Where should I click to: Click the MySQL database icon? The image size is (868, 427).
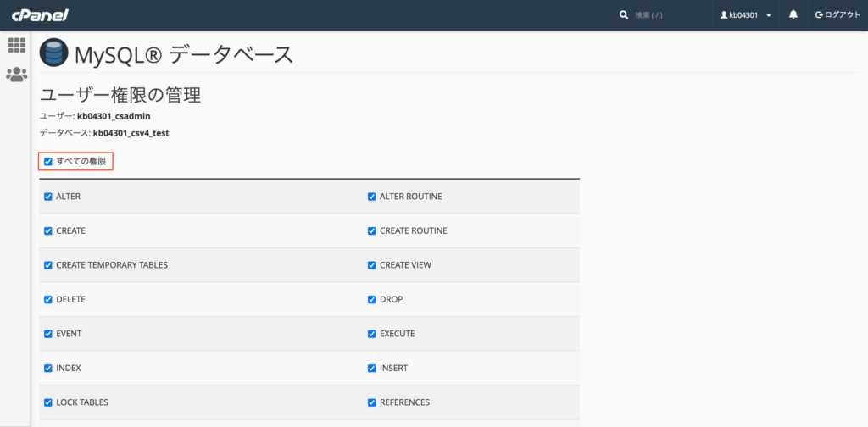(54, 55)
